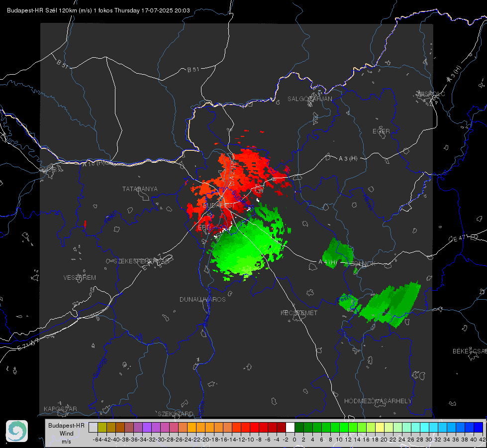Screen dimensions: 487x448
Task: Select the SZEKSZÁRD city label
Action: (176, 414)
